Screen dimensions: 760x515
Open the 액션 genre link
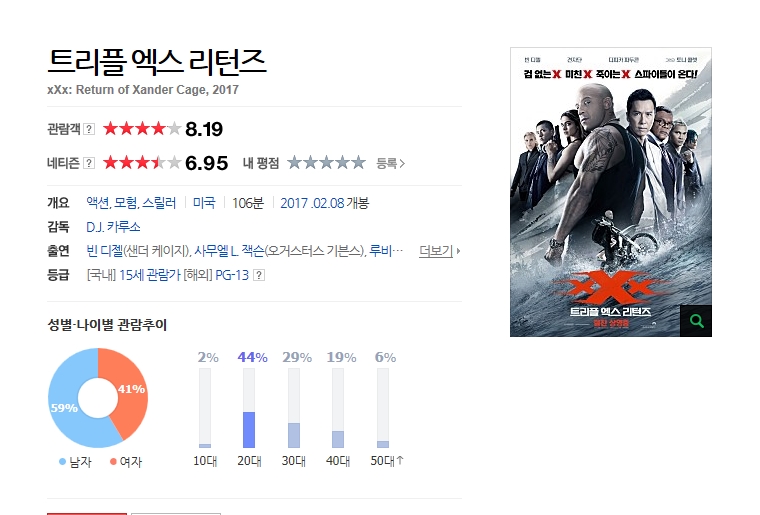coord(97,203)
